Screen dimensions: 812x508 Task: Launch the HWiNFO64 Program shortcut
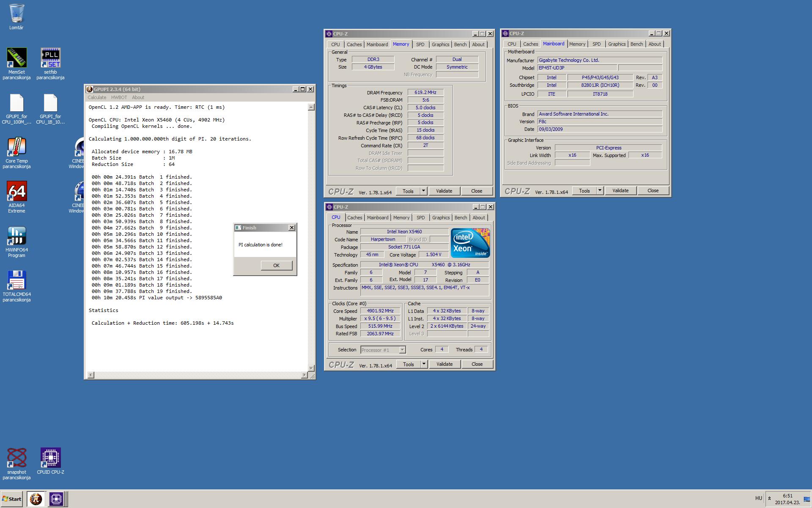(16, 242)
